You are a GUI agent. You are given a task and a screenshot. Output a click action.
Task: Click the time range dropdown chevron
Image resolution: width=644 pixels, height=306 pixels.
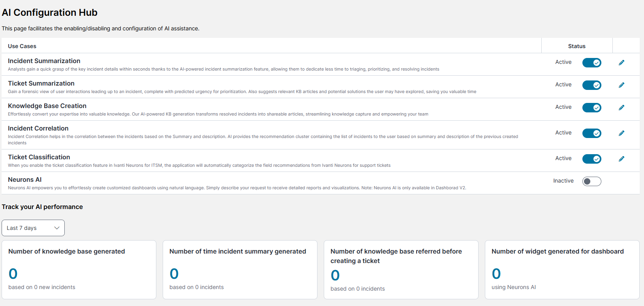57,228
